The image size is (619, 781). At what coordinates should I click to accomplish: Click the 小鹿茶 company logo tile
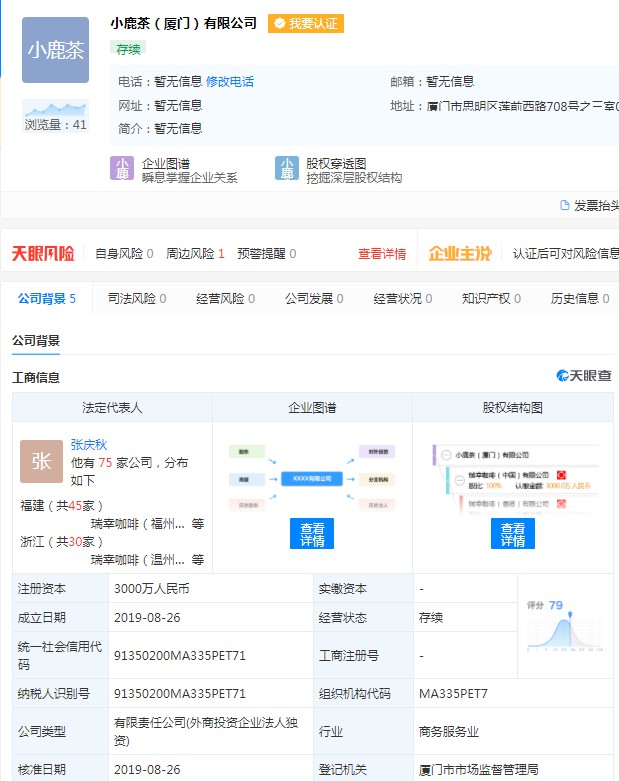[x=55, y=50]
